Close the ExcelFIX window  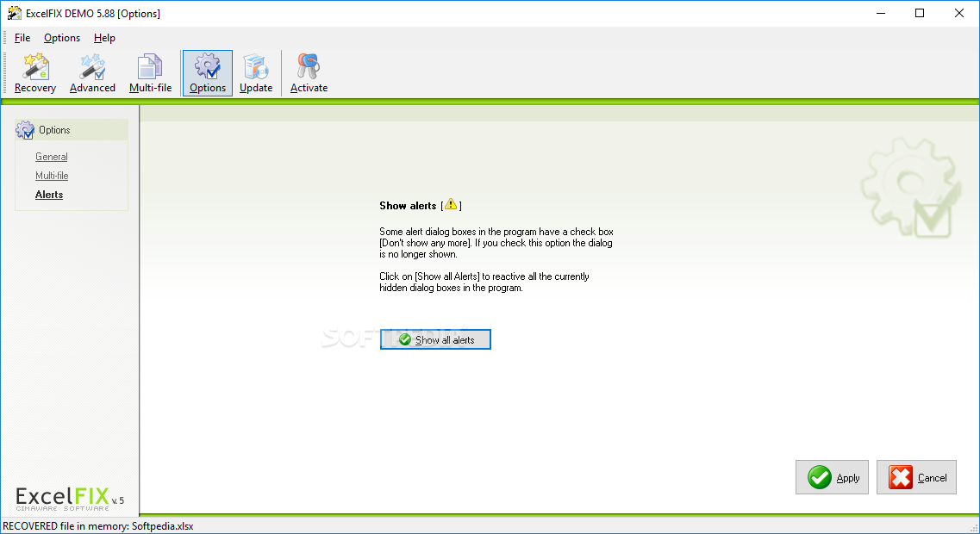click(x=958, y=13)
